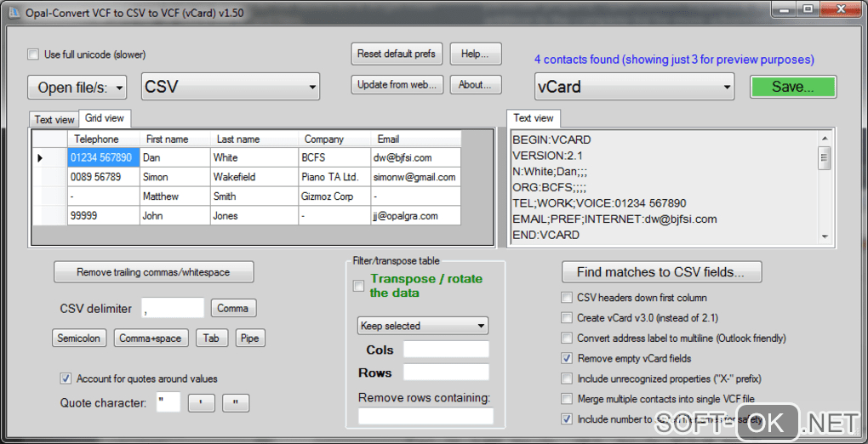Click the Telephone column header

pos(104,139)
